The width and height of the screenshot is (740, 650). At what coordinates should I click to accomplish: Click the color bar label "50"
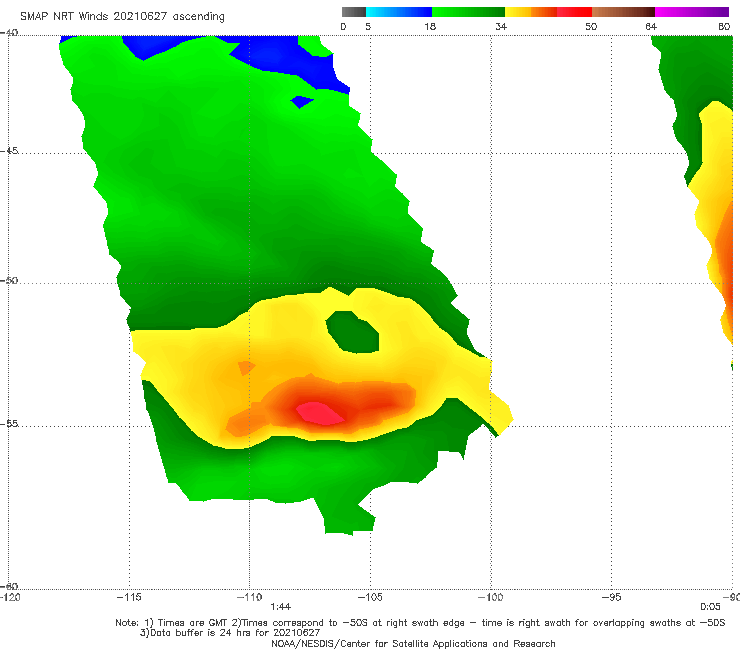pyautogui.click(x=591, y=26)
